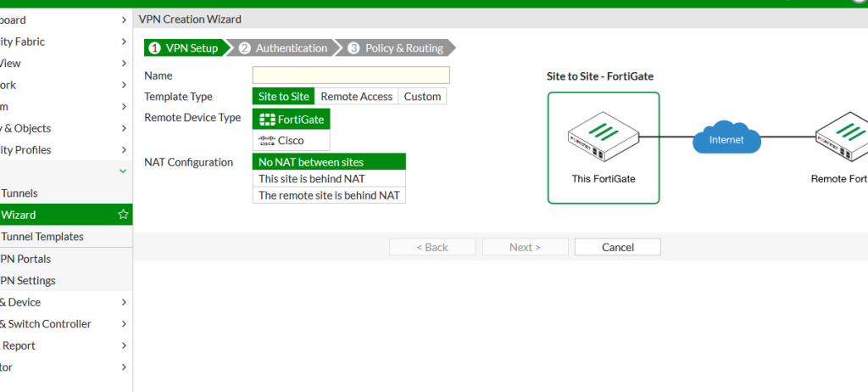The width and height of the screenshot is (868, 392).
Task: Open IPsec Tunnel Templates menu item
Action: click(x=66, y=236)
